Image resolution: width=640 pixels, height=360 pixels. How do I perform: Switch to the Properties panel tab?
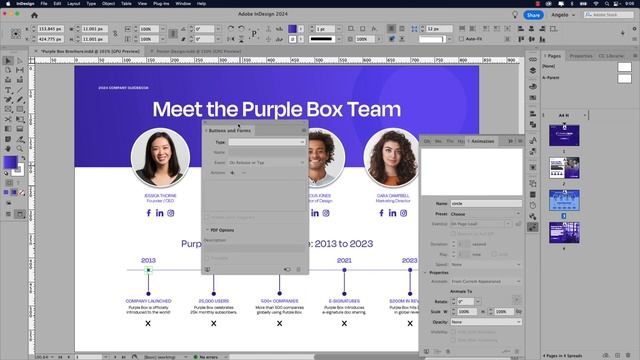pos(580,56)
